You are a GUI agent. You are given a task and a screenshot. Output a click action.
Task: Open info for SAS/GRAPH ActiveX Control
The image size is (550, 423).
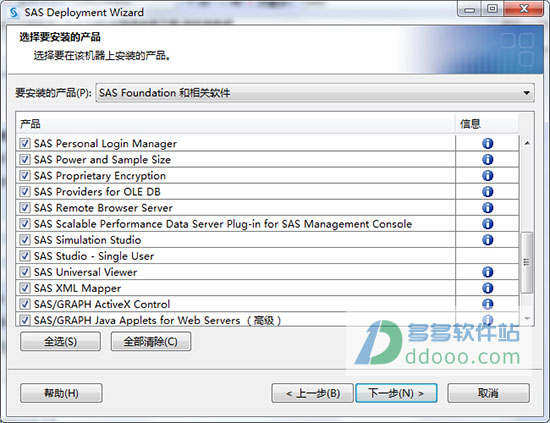point(488,304)
